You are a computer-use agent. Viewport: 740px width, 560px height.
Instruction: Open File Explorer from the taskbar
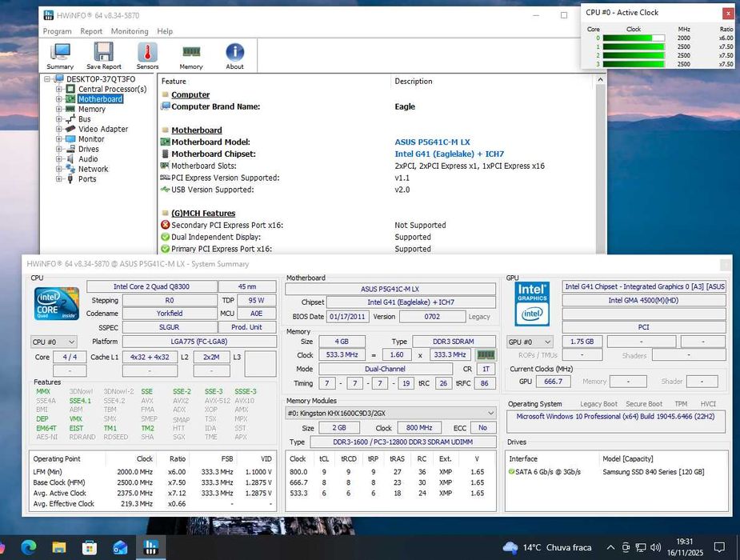[x=59, y=547]
